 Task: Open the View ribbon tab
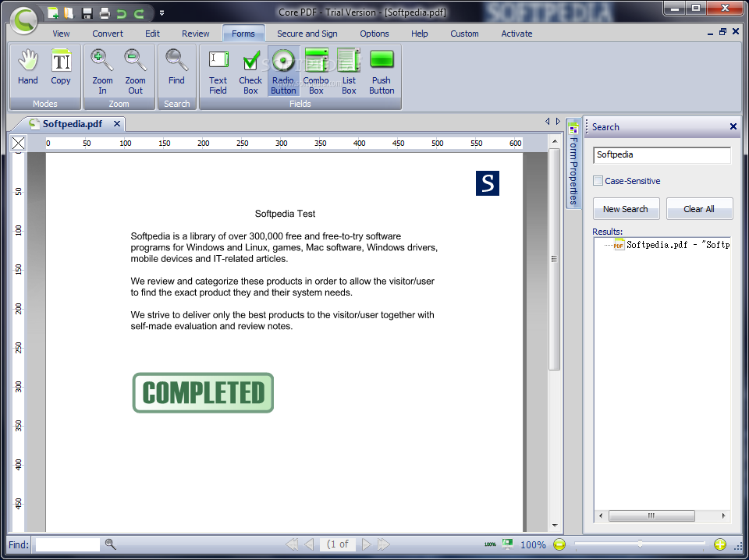(61, 34)
